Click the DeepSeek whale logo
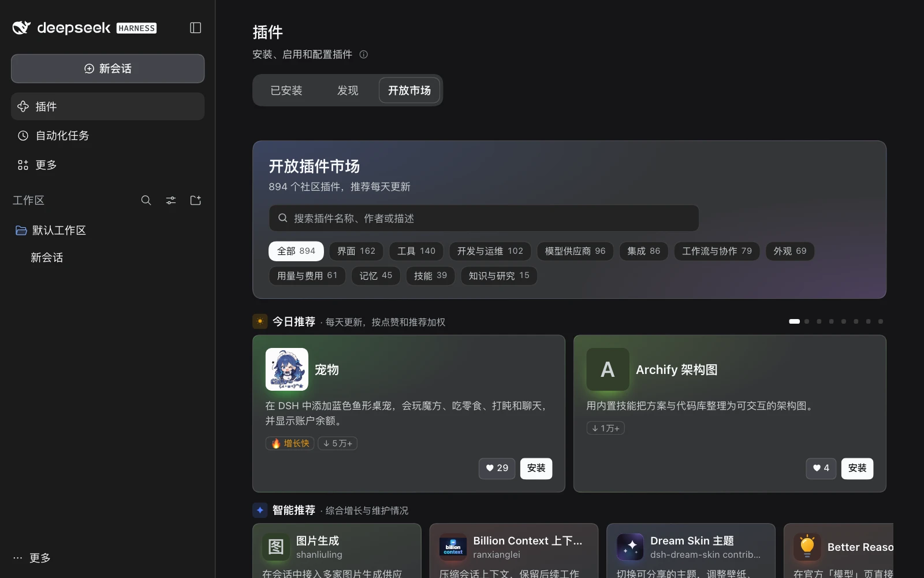 click(x=21, y=28)
